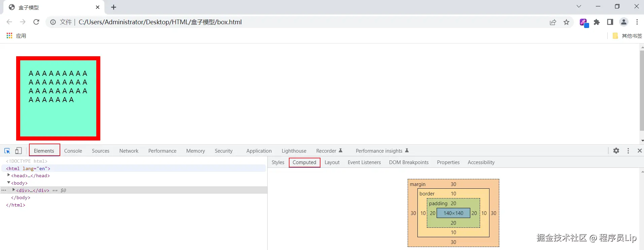Open the Security panel

click(224, 151)
